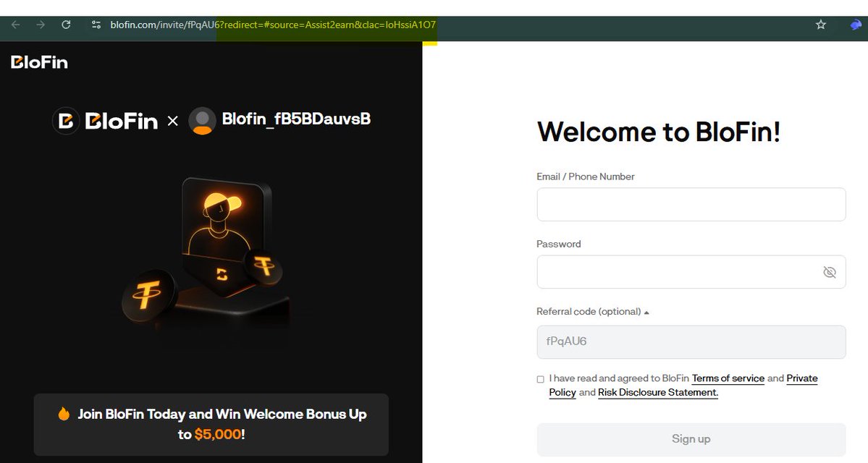Viewport: 868px width, 463px height.
Task: Click the browser address bar
Action: [x=290, y=24]
